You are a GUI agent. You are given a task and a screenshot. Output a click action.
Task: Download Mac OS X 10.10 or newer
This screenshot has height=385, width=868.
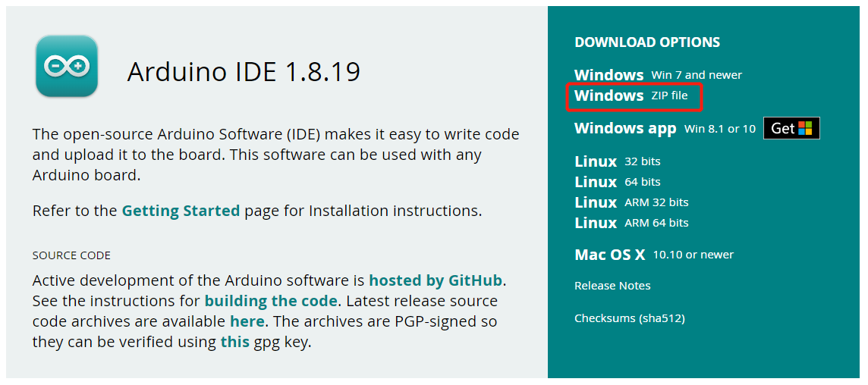[654, 255]
